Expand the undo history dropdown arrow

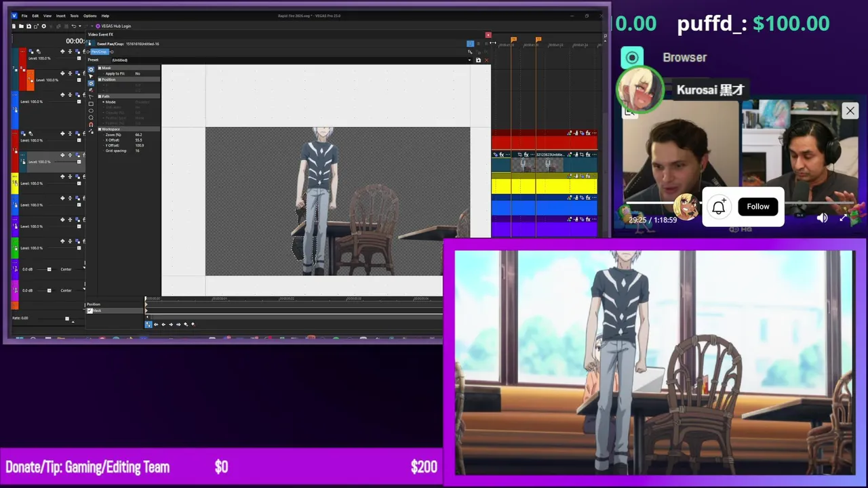pyautogui.click(x=80, y=26)
